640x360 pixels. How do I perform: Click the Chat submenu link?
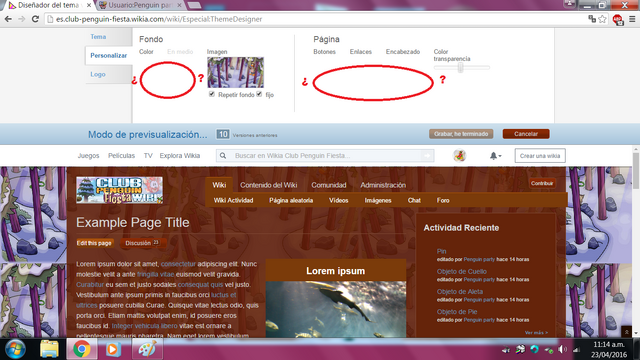click(414, 200)
